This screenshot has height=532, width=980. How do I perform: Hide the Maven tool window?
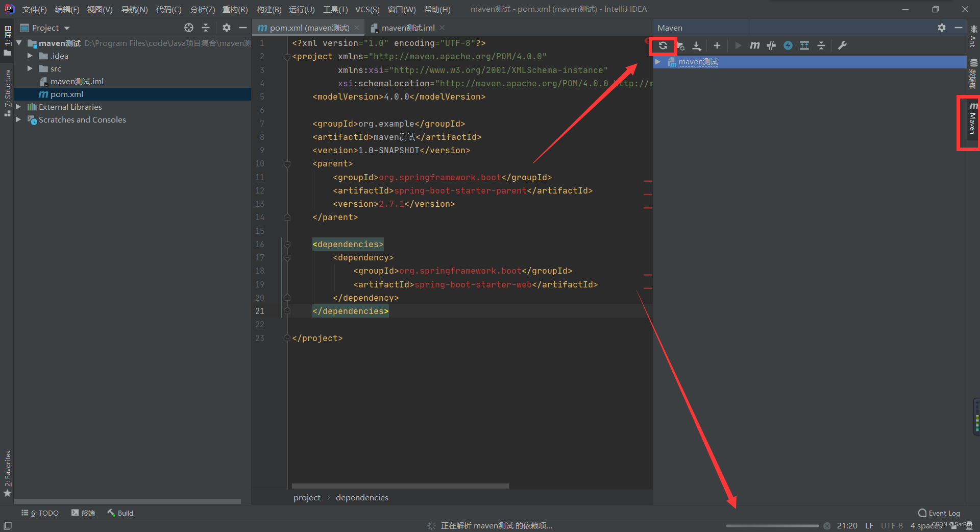click(958, 28)
